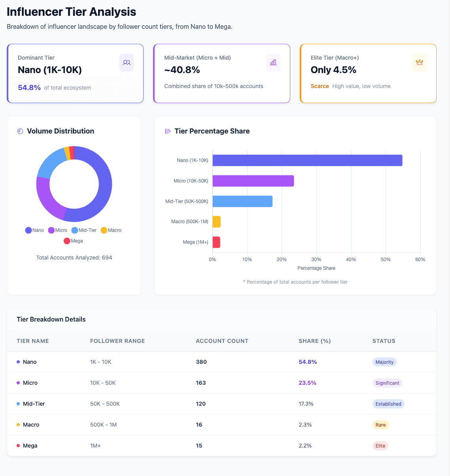Click the Mid-Tier legend color swatch

[x=75, y=230]
